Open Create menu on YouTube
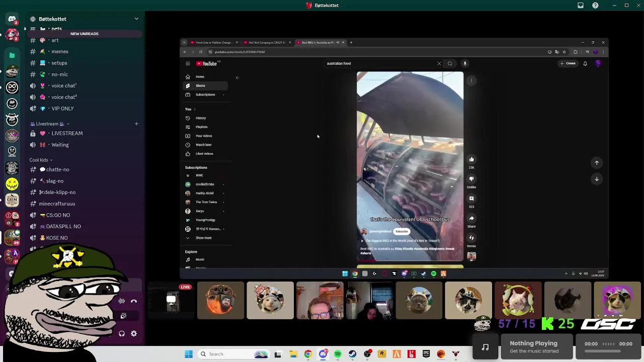644x362 pixels. [x=568, y=63]
